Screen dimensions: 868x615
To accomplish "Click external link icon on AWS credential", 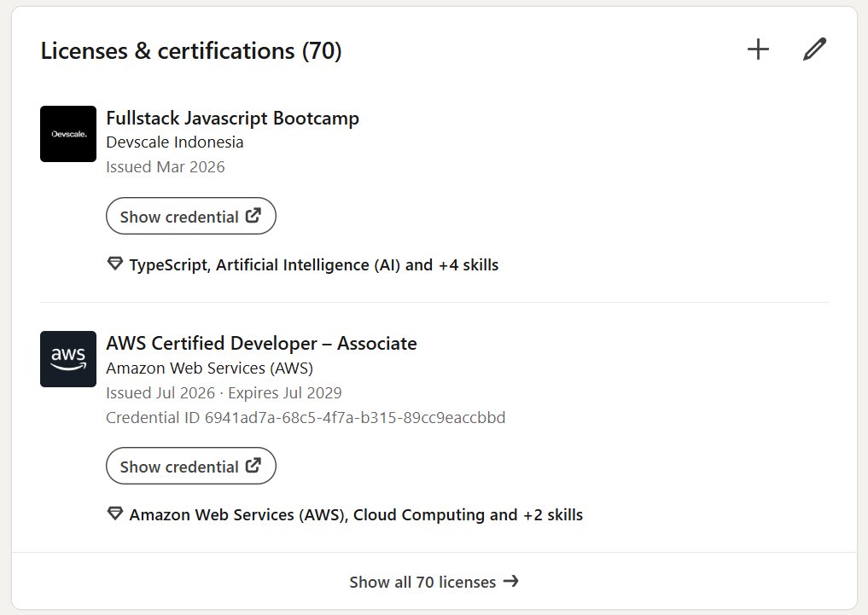I will [x=253, y=465].
